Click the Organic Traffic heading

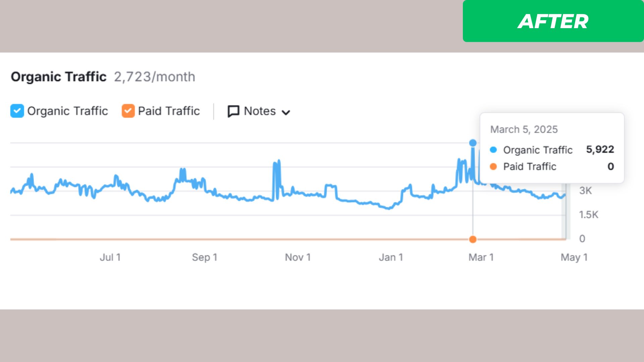[x=59, y=77]
